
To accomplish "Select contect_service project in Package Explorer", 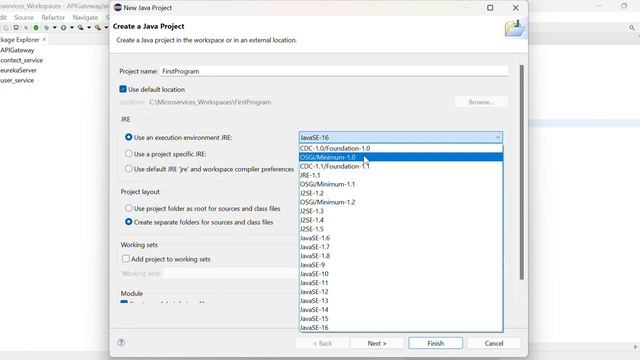I will pos(21,60).
